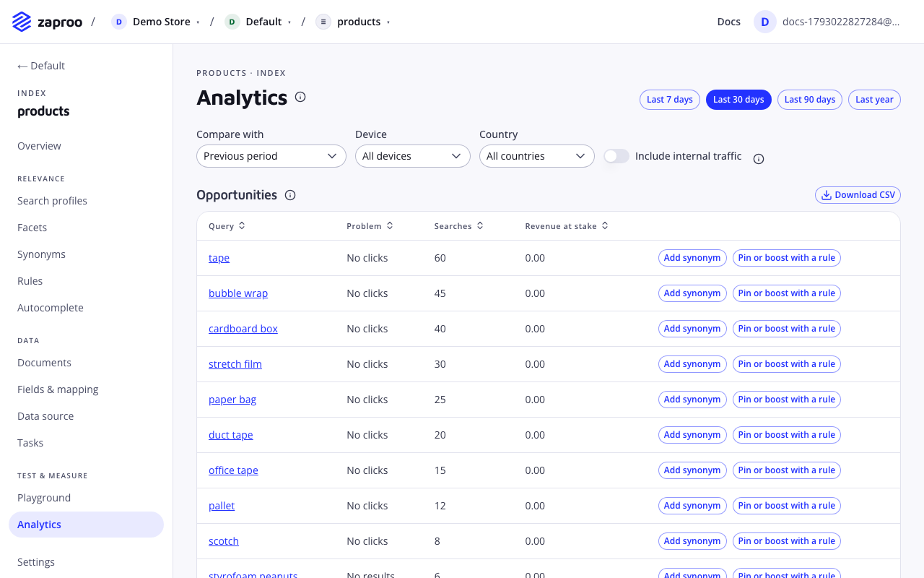Open info icon for internal traffic toggle
The width and height of the screenshot is (924, 578).
pos(759,159)
